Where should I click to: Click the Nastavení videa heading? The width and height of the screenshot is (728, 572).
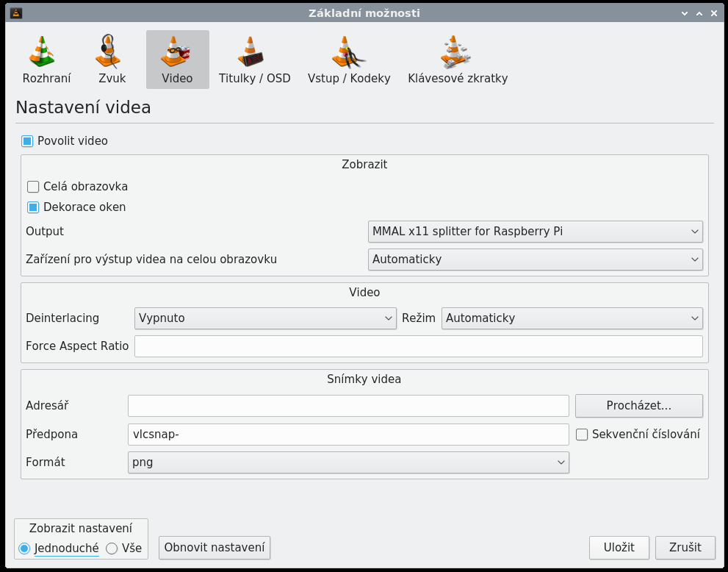click(83, 108)
